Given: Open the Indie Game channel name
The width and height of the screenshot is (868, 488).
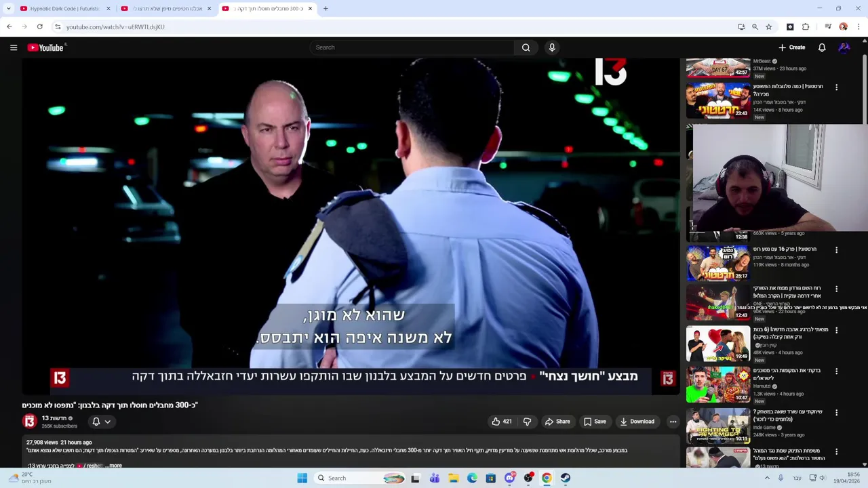Looking at the screenshot, I should 765,428.
